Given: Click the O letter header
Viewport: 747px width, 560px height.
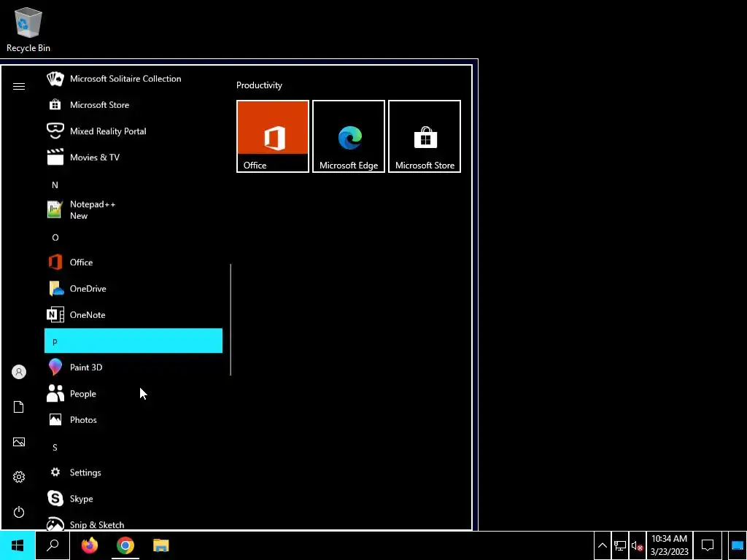Looking at the screenshot, I should tap(133, 237).
